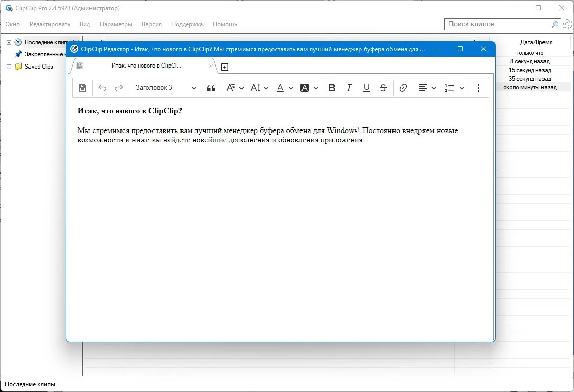This screenshot has height=392, width=574.
Task: Expand the Последние клипы tree node
Action: coord(9,43)
